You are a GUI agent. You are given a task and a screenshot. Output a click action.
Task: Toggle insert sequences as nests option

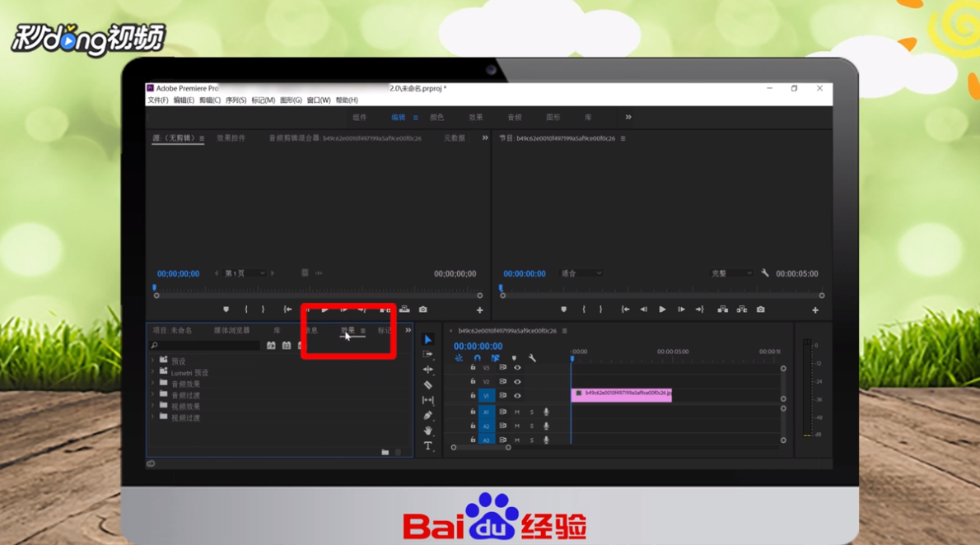pyautogui.click(x=459, y=358)
